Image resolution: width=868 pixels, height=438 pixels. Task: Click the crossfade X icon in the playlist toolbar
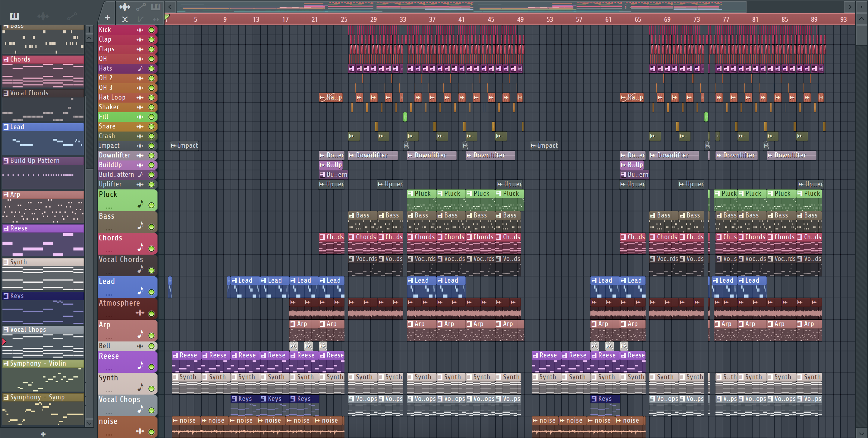click(125, 19)
